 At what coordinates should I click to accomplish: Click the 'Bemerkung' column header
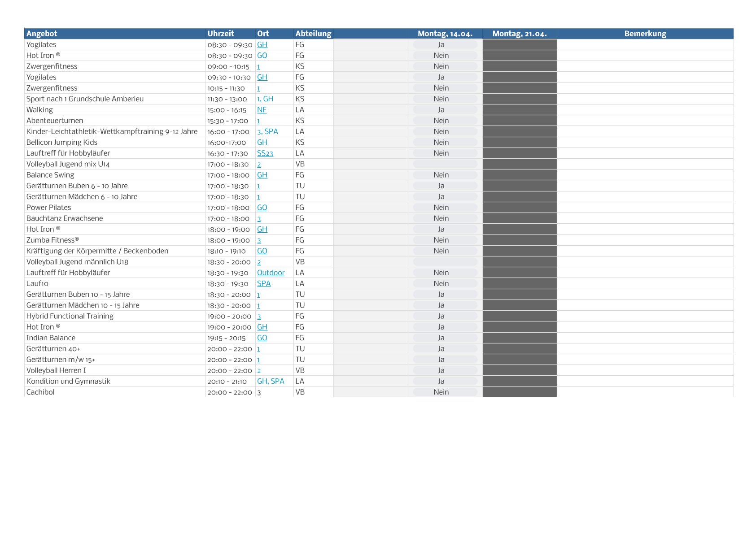point(645,34)
